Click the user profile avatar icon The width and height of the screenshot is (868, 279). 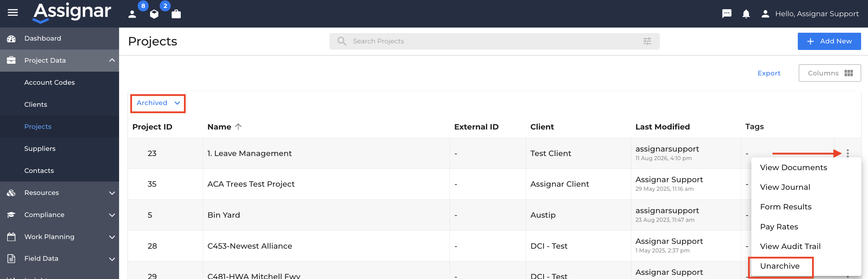[765, 14]
